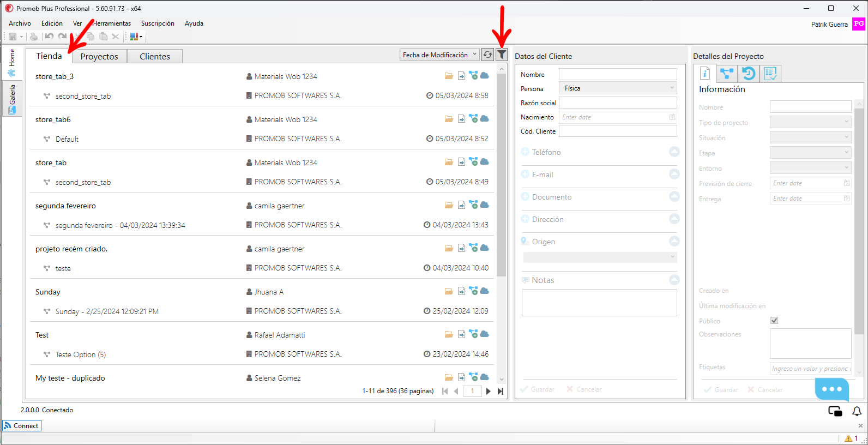Open the Etapa dropdown
This screenshot has width=868, height=445.
811,153
